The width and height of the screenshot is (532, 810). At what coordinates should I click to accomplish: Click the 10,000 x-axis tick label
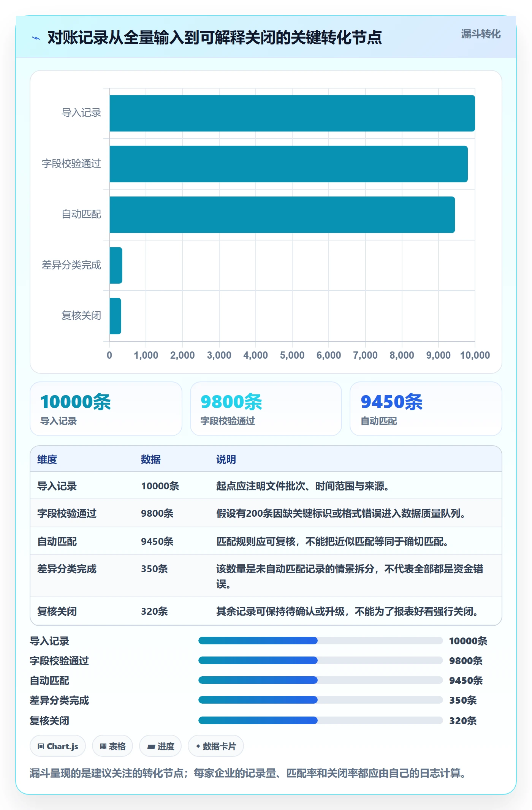[475, 355]
